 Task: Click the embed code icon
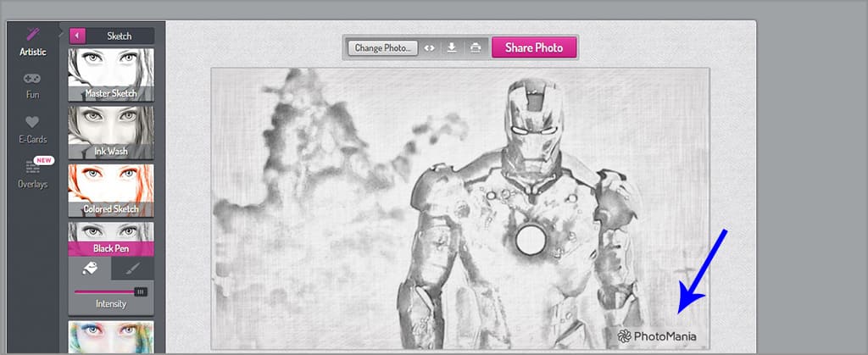coord(430,47)
